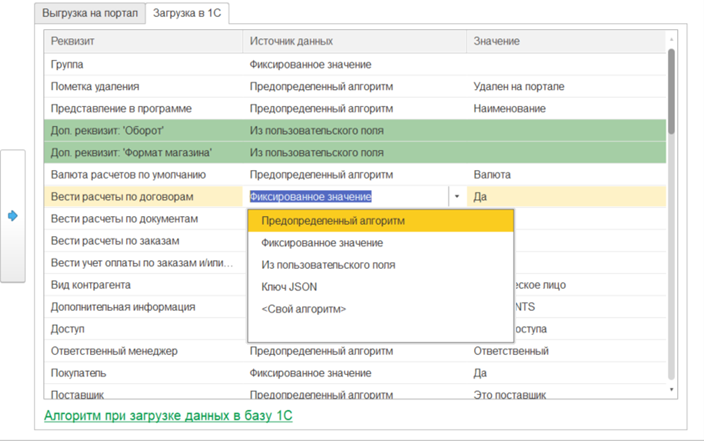Open 'Алгоритм при загрузке данных в базу 1С' link
Image resolution: width=704 pixels, height=445 pixels.
coord(168,415)
